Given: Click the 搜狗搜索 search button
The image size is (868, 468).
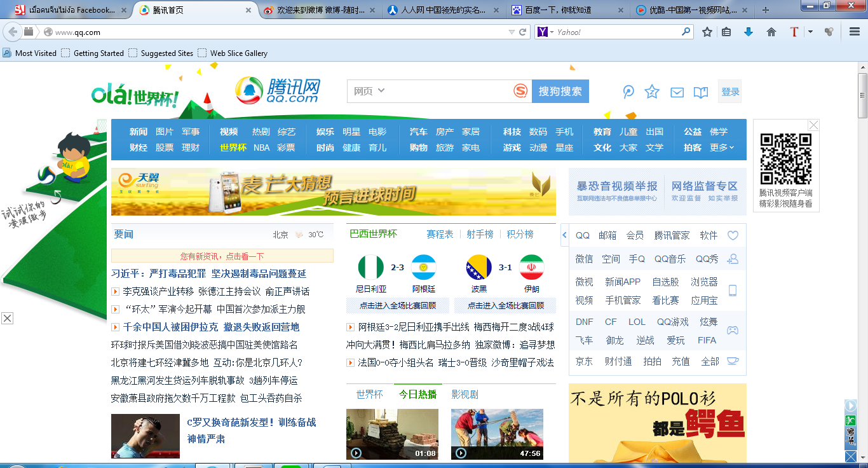Looking at the screenshot, I should 560,91.
